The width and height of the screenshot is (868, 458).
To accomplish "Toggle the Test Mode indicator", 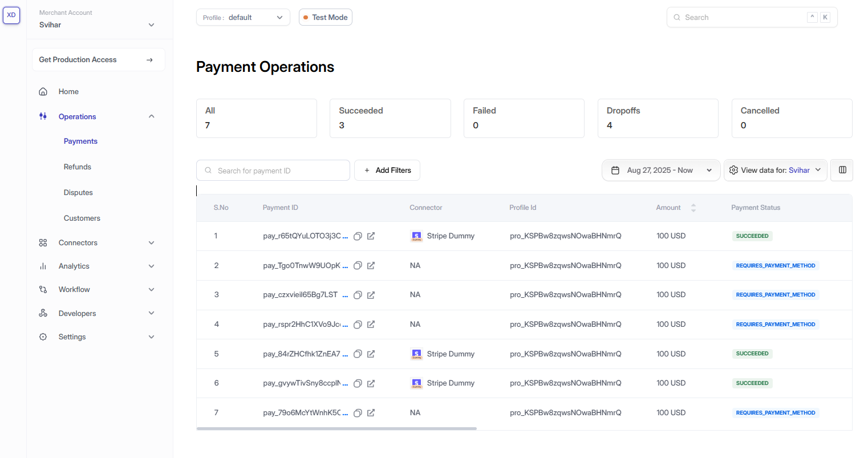I will pos(326,18).
